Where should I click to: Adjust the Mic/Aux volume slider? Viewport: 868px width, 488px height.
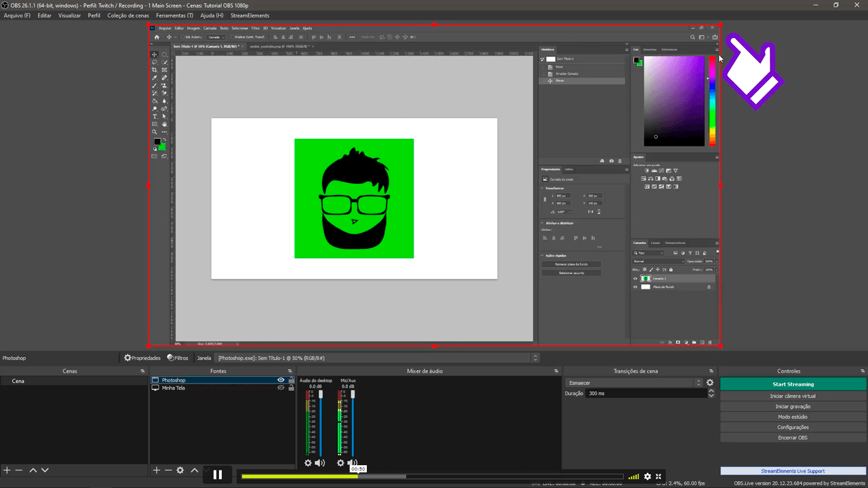click(x=353, y=395)
